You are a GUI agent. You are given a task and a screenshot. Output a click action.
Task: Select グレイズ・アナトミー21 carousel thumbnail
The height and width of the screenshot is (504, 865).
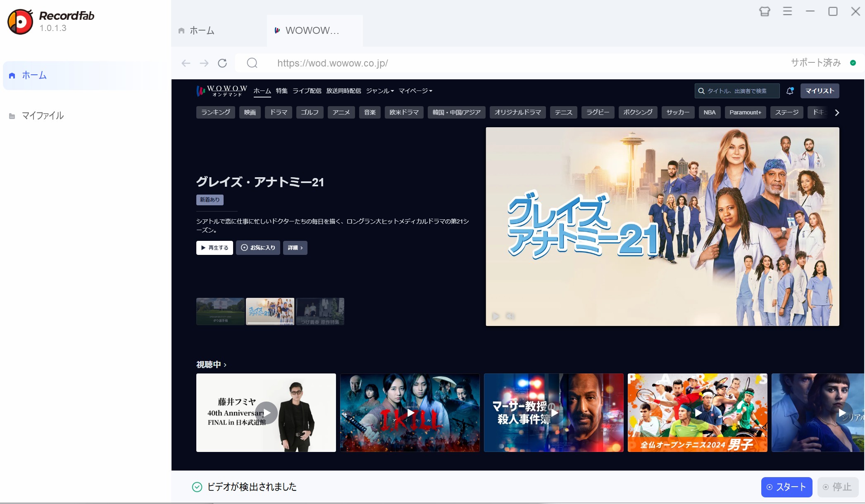tap(270, 311)
